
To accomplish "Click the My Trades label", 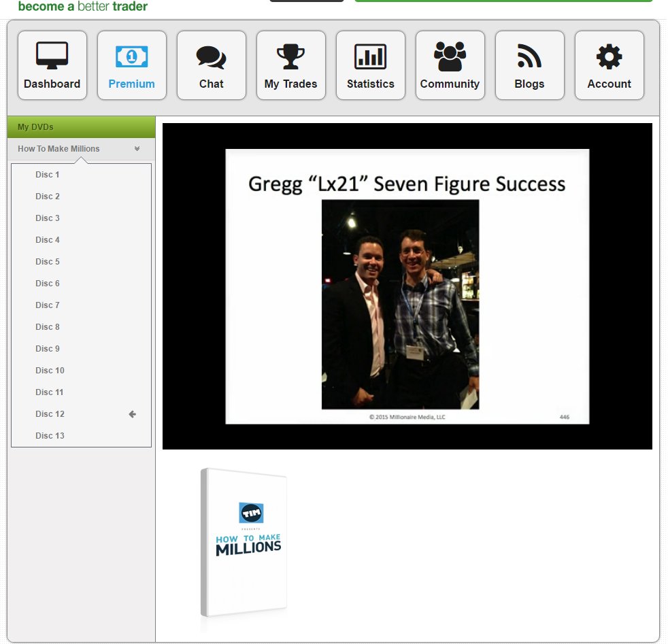I will 290,84.
